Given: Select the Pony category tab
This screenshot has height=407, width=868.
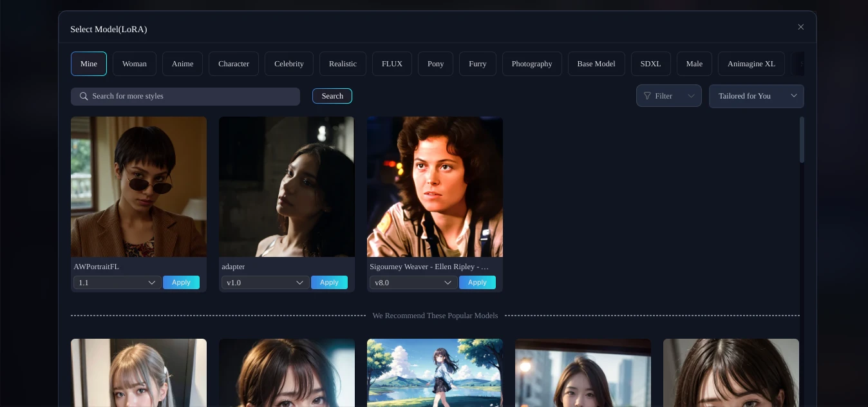Looking at the screenshot, I should [436, 64].
